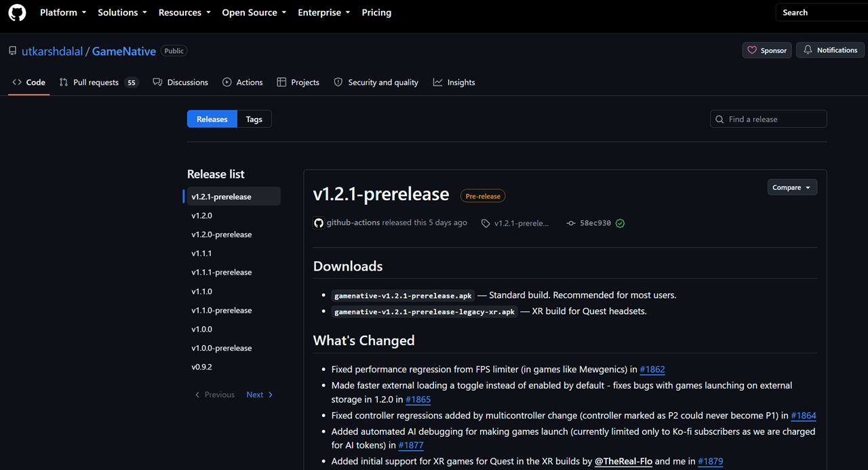This screenshot has width=868, height=470.
Task: Click the Projects table icon
Action: pyautogui.click(x=281, y=82)
